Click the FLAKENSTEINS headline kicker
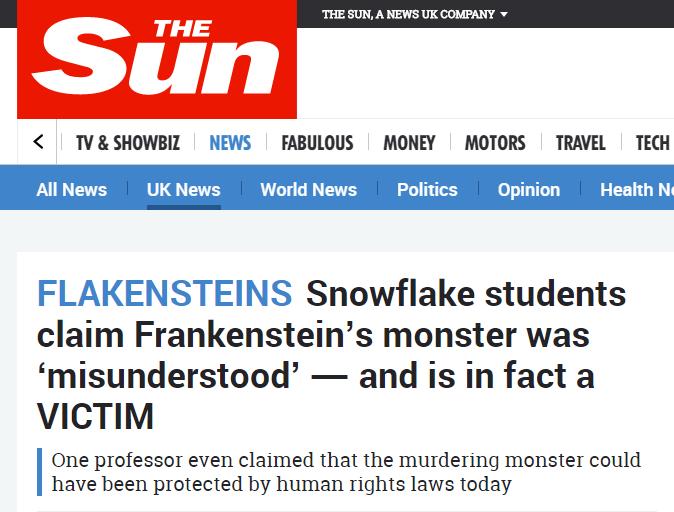Image resolution: width=674 pixels, height=512 pixels. (x=165, y=294)
